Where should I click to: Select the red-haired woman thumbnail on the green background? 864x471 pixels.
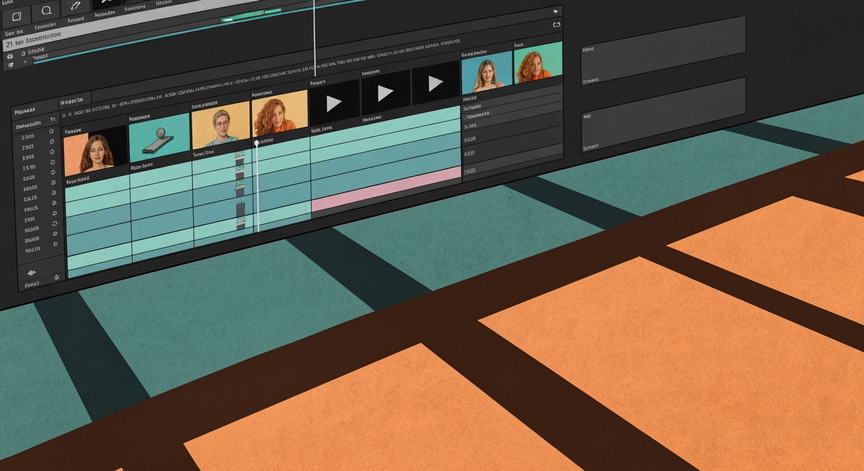pyautogui.click(x=538, y=63)
